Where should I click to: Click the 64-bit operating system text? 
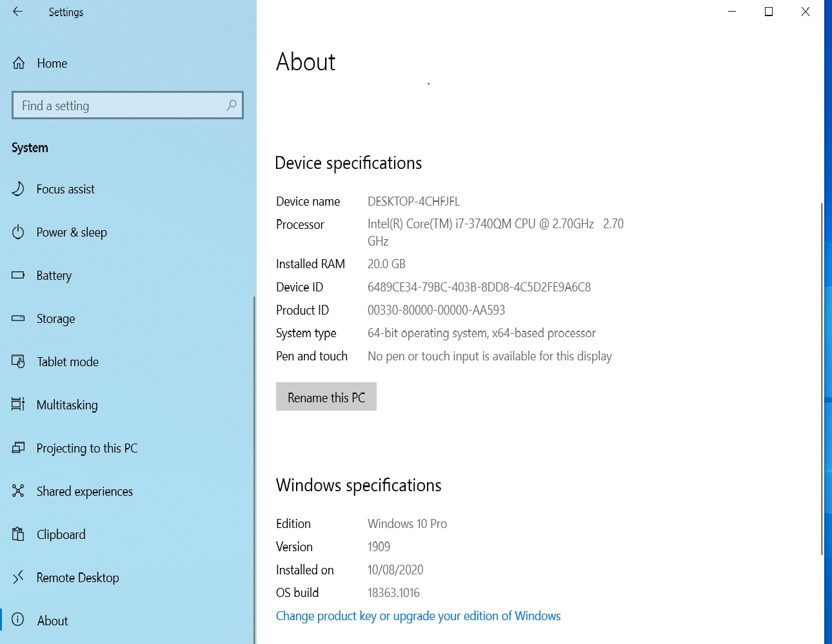[482, 333]
